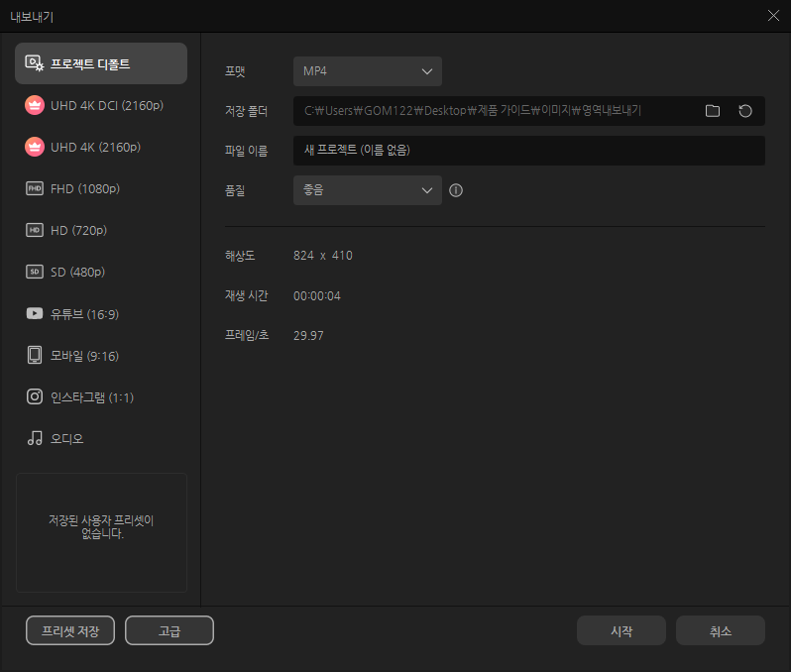Open the 포맷 MP4 dropdown

[367, 71]
